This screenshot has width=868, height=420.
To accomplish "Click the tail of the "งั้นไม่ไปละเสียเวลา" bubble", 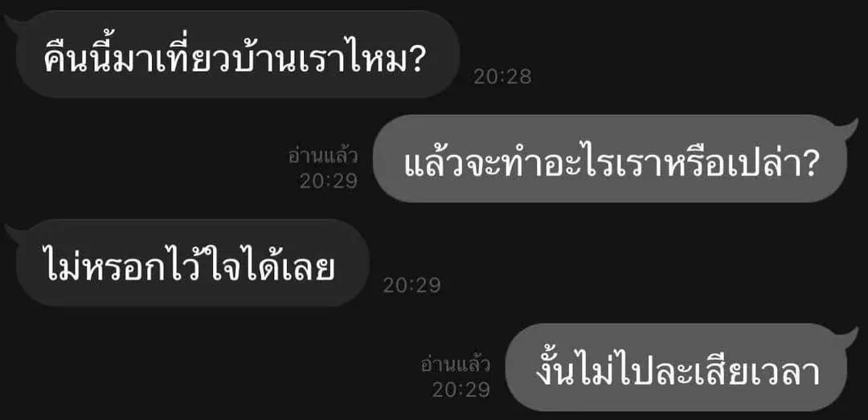I will point(848,336).
